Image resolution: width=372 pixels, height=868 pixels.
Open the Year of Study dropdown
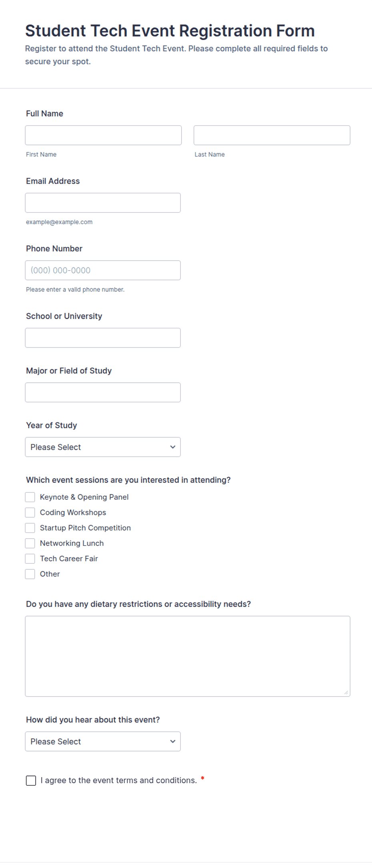coord(103,447)
